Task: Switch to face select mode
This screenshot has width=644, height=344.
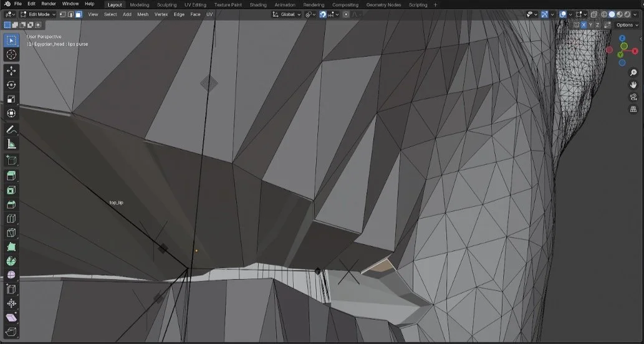Action: [x=79, y=14]
